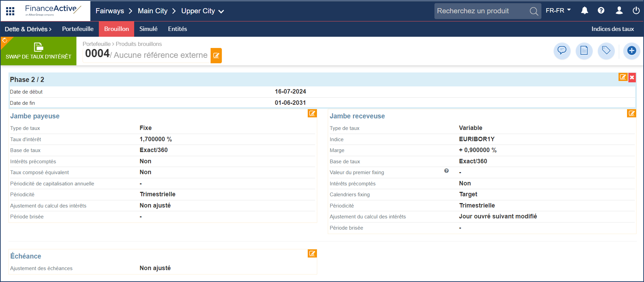The width and height of the screenshot is (644, 282).
Task: Click the tags label icon
Action: coord(606,51)
